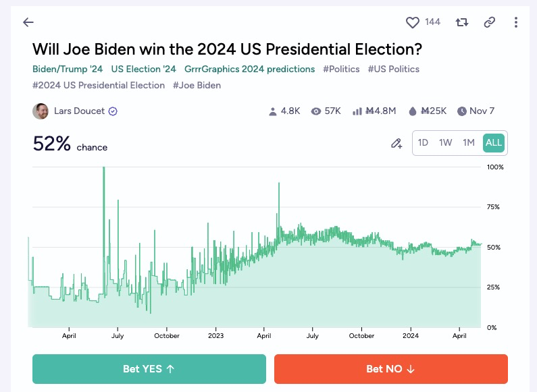Repost the market using the repost arrows icon
Image resolution: width=537 pixels, height=392 pixels.
(x=461, y=22)
